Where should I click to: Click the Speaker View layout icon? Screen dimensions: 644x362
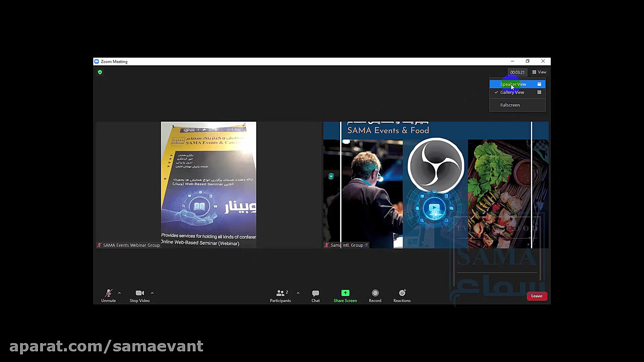tap(539, 84)
